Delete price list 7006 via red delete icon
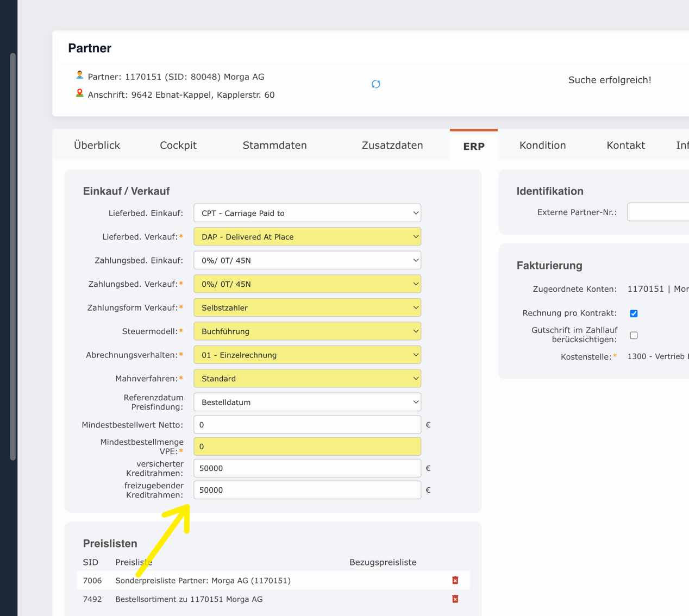The width and height of the screenshot is (689, 616). tap(455, 580)
